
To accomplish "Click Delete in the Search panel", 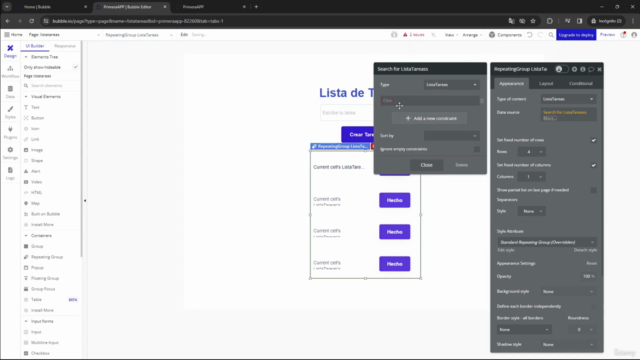I will tap(461, 165).
